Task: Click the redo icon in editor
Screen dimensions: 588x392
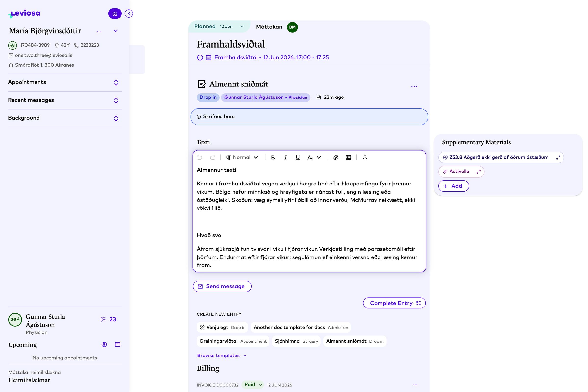Action: click(x=212, y=158)
